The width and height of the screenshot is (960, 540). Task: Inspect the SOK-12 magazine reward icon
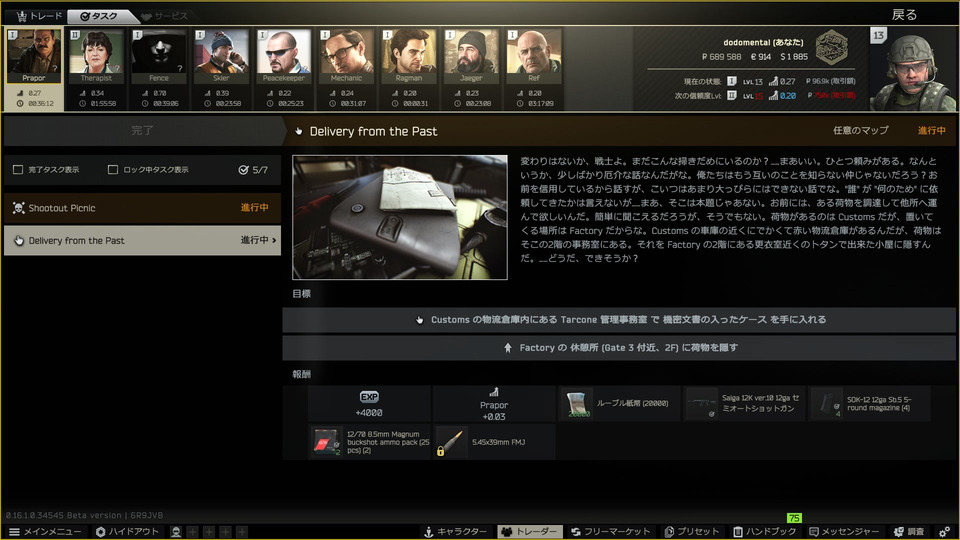click(827, 403)
